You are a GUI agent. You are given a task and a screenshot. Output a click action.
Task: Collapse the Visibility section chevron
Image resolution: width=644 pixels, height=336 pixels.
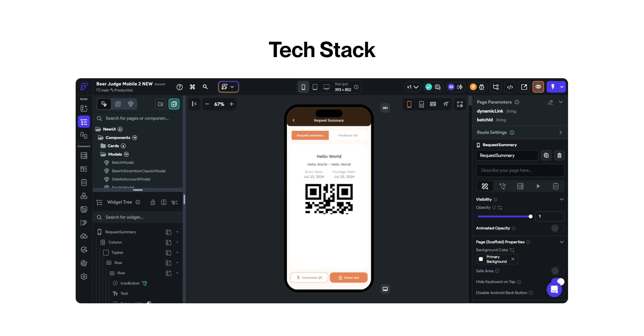(x=561, y=199)
